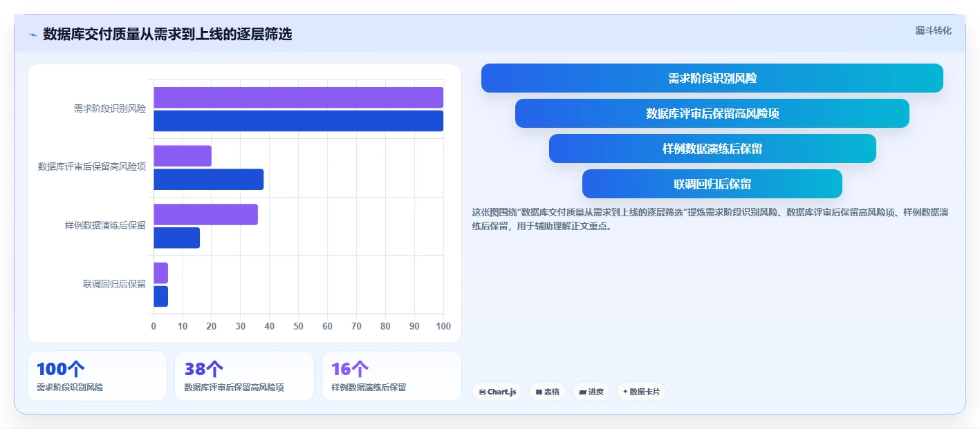The width and height of the screenshot is (980, 429).
Task: Click the Chart.js tag chip
Action: 497,392
